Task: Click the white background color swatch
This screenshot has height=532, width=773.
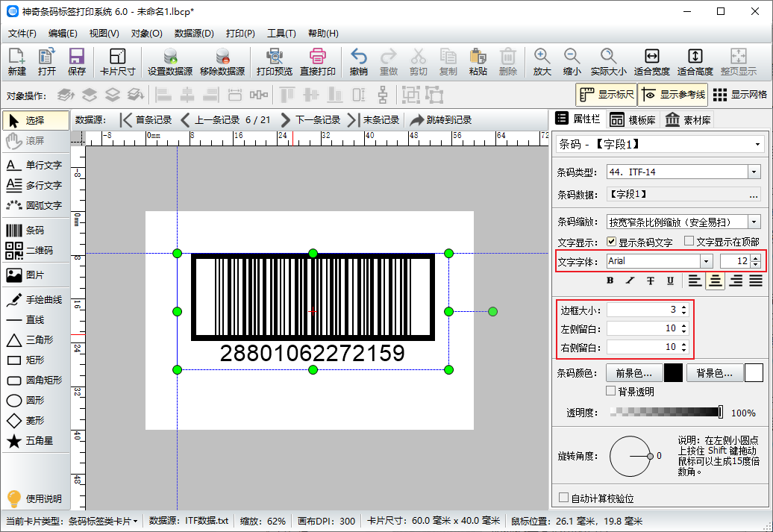Action: tap(754, 373)
